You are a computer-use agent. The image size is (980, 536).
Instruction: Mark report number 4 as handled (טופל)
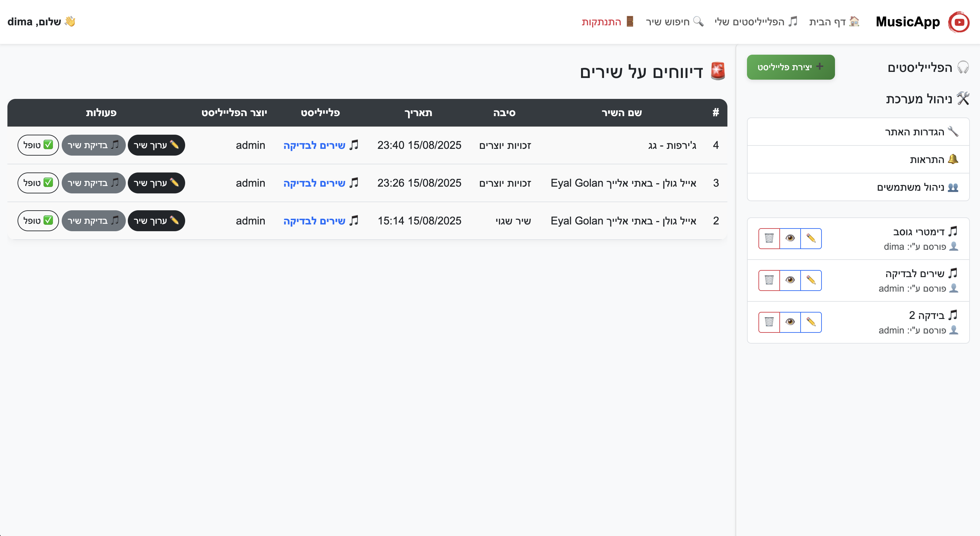tap(38, 145)
